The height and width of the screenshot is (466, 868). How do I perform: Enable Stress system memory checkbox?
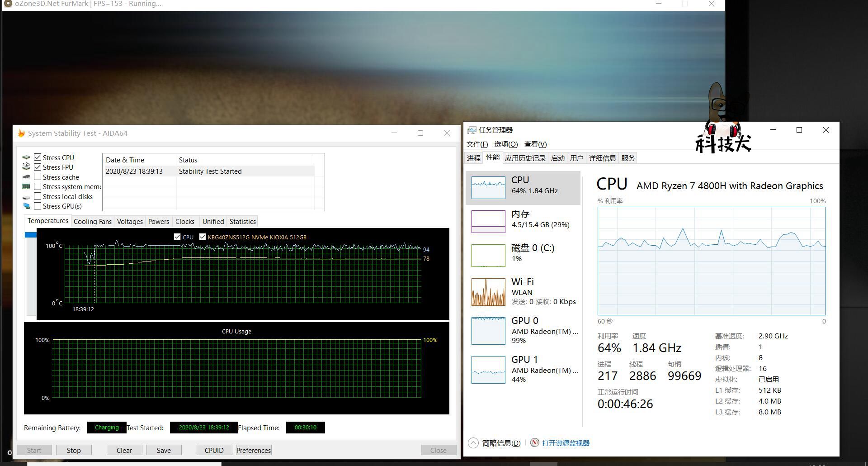38,186
